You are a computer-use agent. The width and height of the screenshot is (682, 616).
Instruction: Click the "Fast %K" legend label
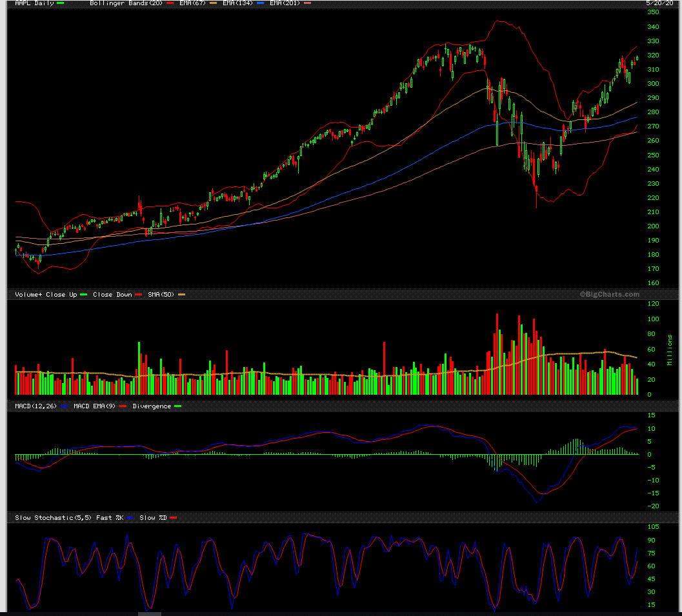point(110,518)
